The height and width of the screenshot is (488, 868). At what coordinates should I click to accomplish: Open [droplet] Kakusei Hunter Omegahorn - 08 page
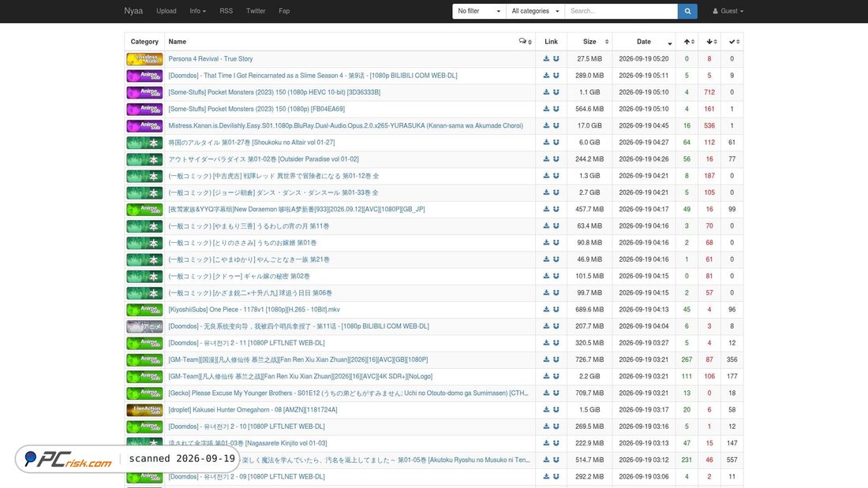(x=253, y=409)
